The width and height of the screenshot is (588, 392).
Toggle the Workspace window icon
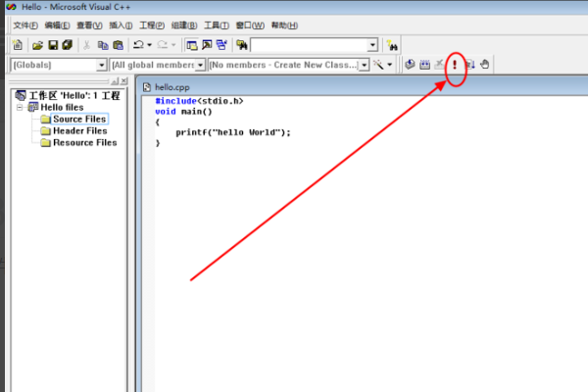click(192, 45)
